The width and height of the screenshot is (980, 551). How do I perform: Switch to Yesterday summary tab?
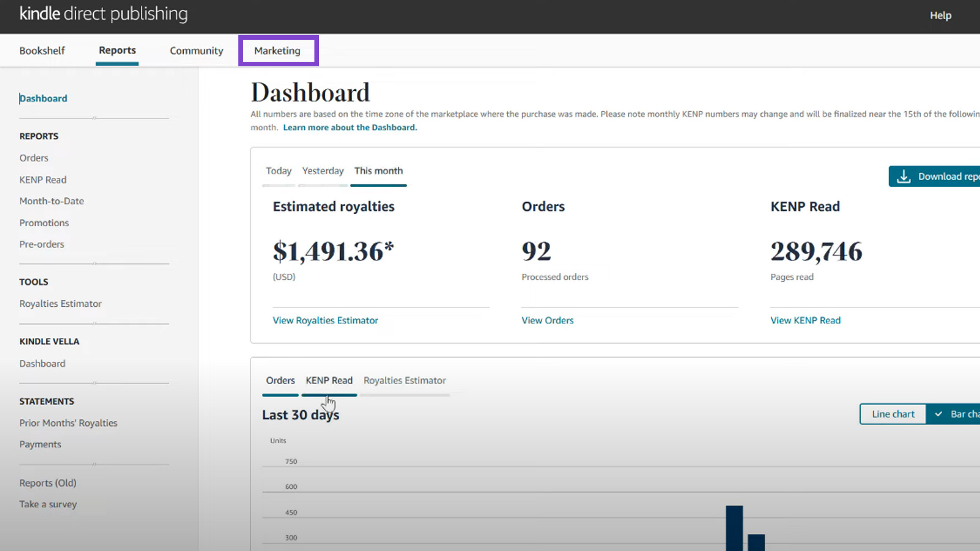tap(323, 171)
